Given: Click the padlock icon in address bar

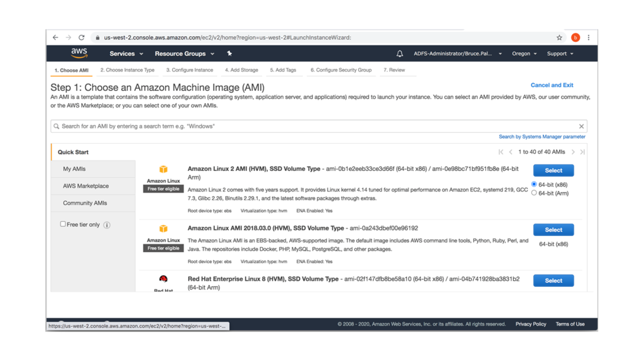Looking at the screenshot, I should pyautogui.click(x=97, y=37).
